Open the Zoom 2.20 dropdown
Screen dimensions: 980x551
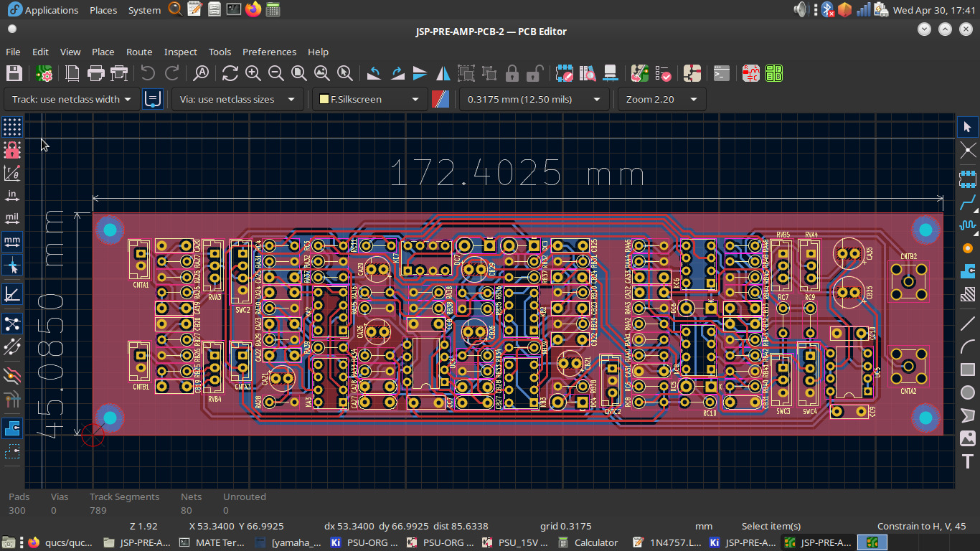pos(661,99)
